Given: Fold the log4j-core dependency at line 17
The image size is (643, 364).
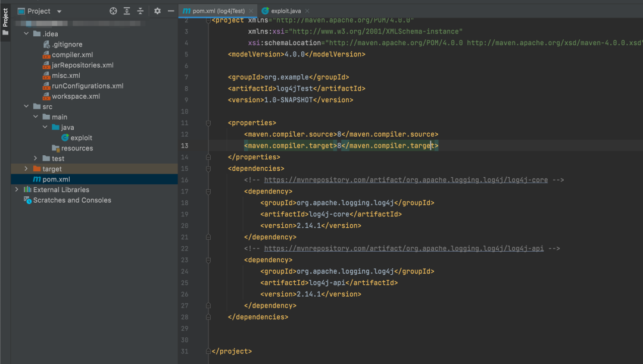Looking at the screenshot, I should (x=208, y=192).
